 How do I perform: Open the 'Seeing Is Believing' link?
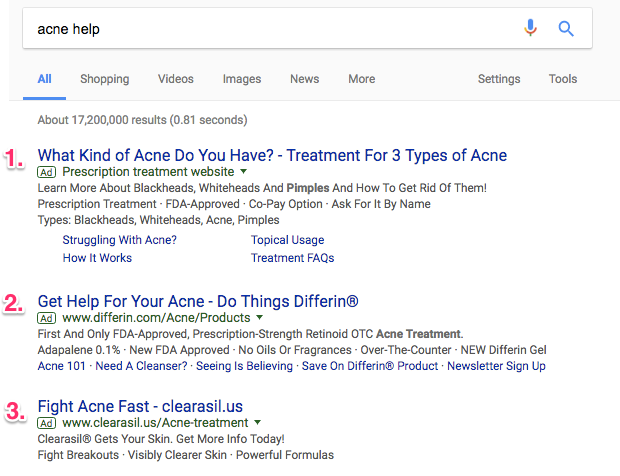(x=244, y=366)
